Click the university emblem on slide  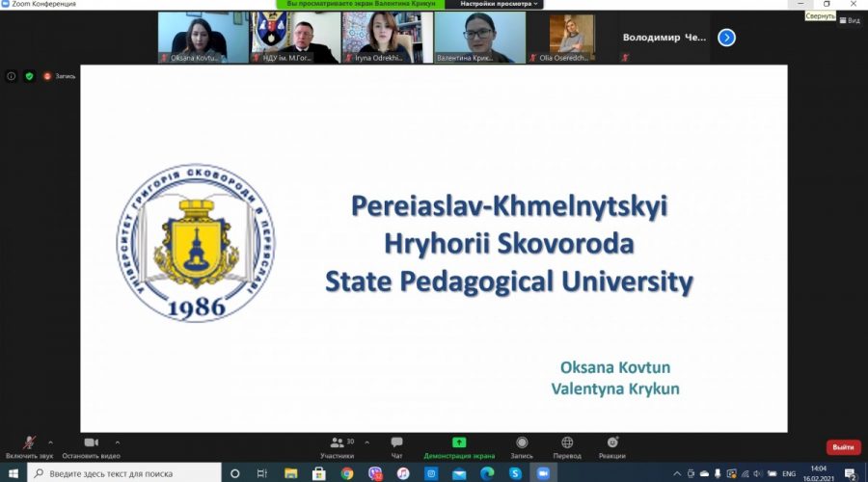(x=196, y=243)
